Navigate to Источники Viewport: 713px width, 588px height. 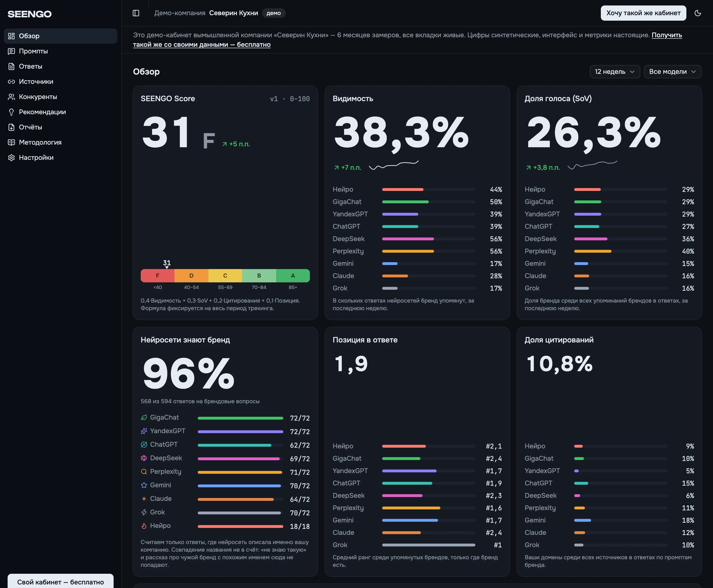pos(61,82)
